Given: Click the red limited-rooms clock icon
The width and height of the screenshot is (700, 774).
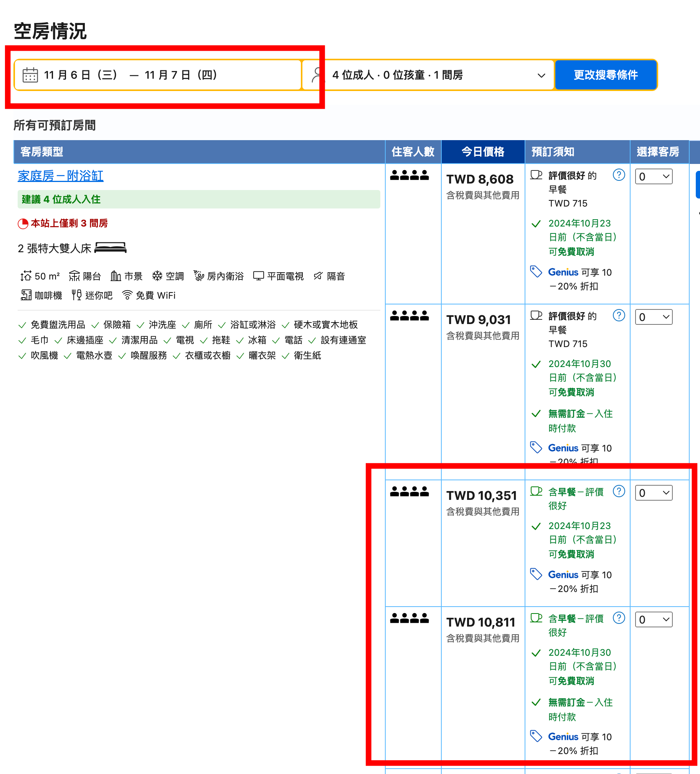Looking at the screenshot, I should 23,223.
